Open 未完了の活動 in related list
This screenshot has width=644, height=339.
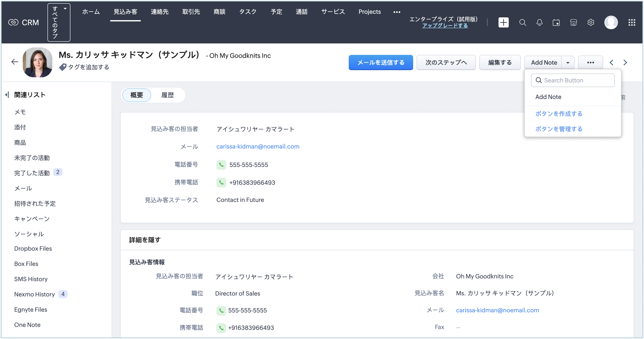pyautogui.click(x=32, y=158)
